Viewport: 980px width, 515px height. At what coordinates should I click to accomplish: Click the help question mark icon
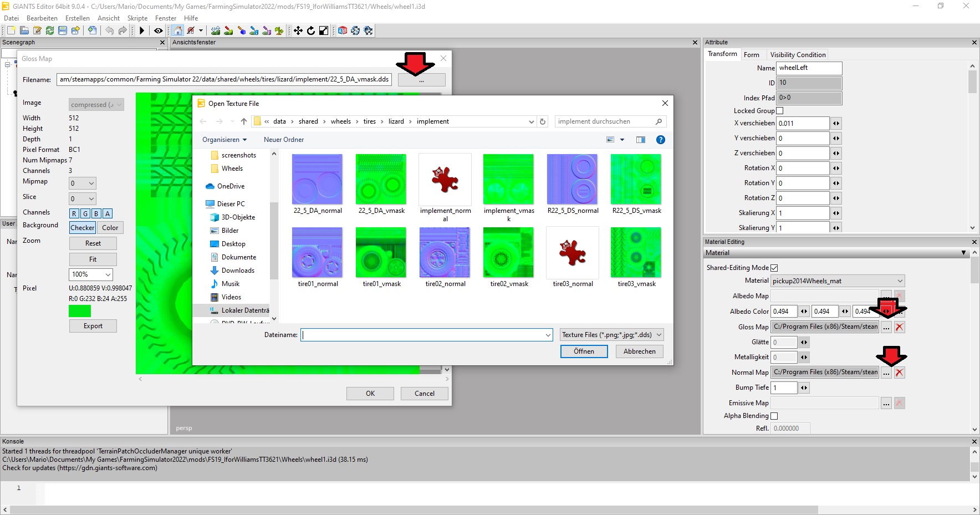click(x=660, y=140)
